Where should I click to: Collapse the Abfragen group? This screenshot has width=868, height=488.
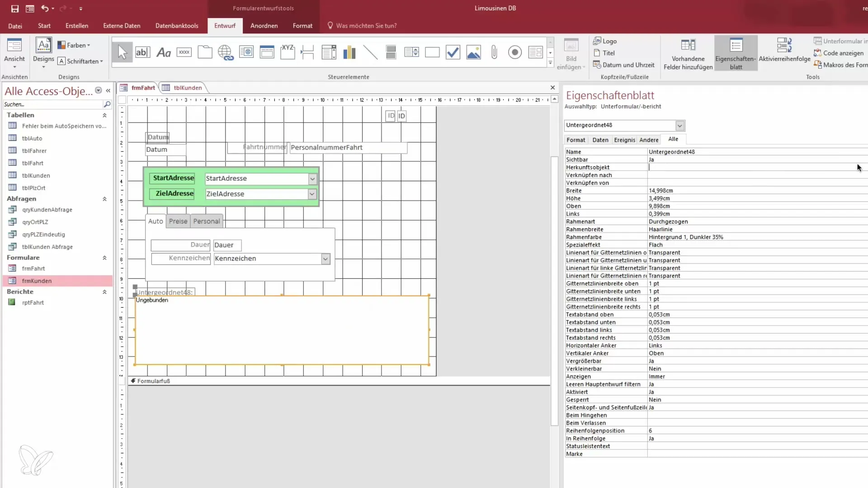click(104, 199)
